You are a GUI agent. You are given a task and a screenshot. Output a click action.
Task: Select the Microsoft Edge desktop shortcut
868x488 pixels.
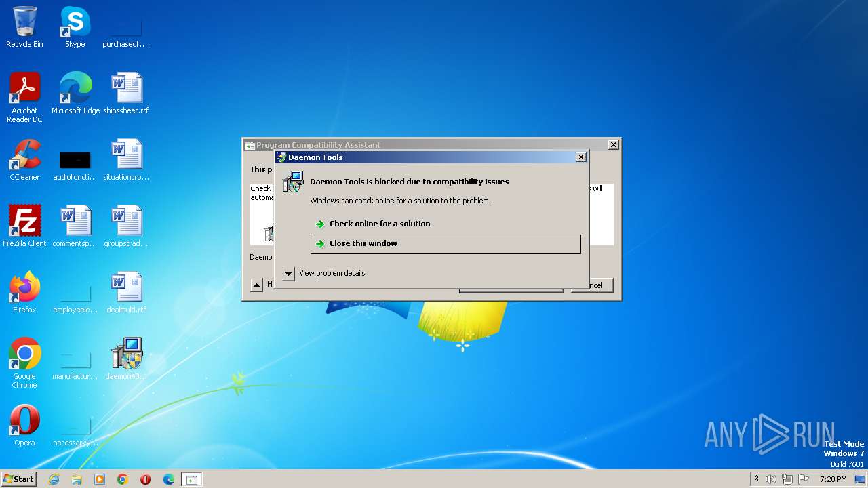(x=75, y=94)
